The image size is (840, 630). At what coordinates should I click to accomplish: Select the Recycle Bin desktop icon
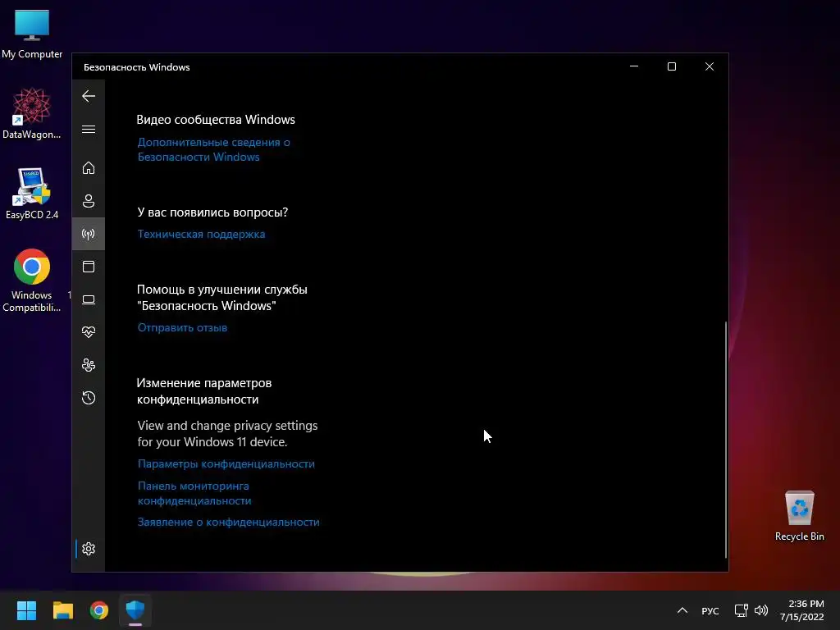pyautogui.click(x=799, y=515)
